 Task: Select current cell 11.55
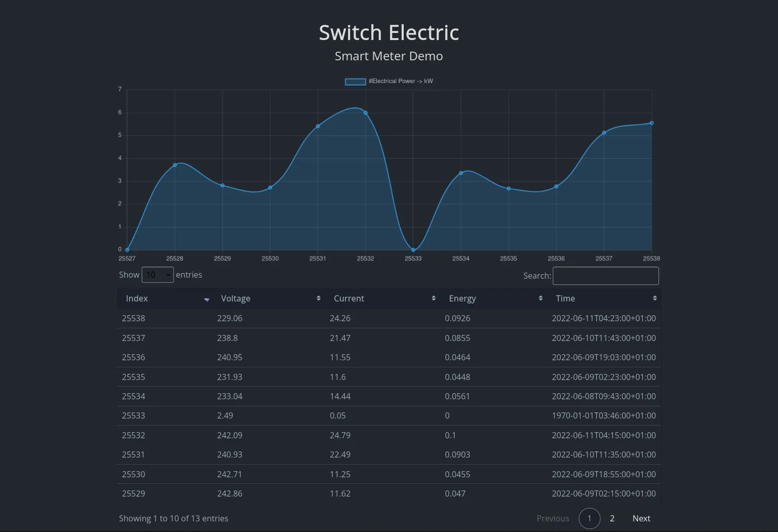click(340, 357)
